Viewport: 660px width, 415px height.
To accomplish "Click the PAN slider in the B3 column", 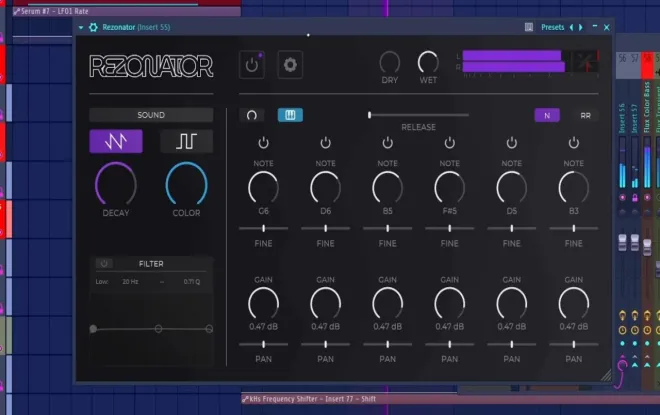I will 574,344.
